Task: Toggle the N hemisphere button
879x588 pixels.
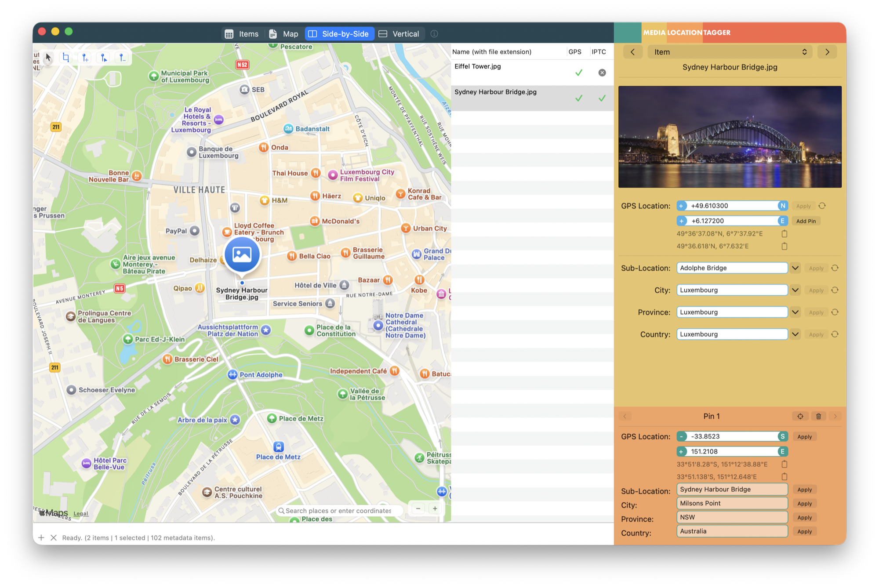Action: [x=783, y=206]
